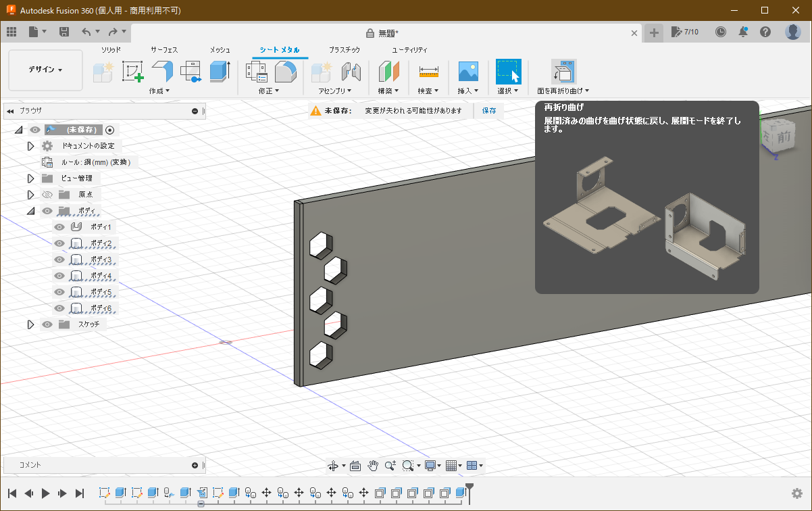Click the 保存 button in the unsaved warning

[489, 110]
